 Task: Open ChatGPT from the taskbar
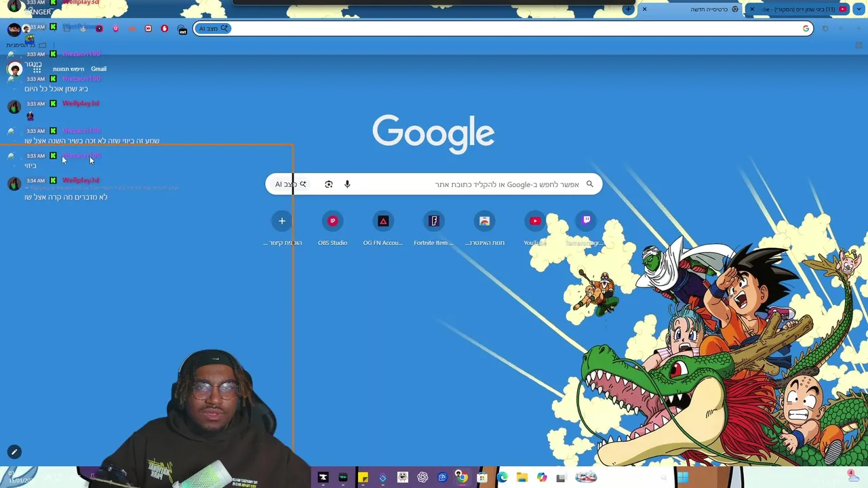point(422,477)
